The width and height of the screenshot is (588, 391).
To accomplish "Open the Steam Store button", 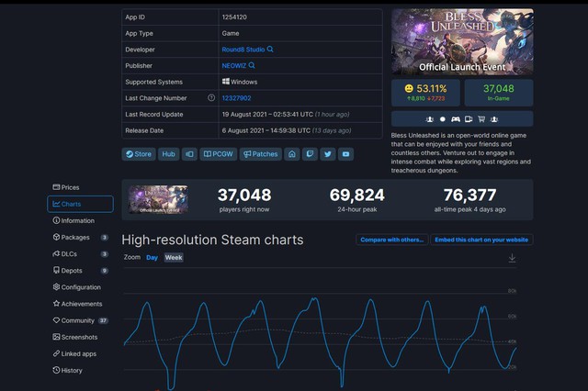I will tap(139, 154).
